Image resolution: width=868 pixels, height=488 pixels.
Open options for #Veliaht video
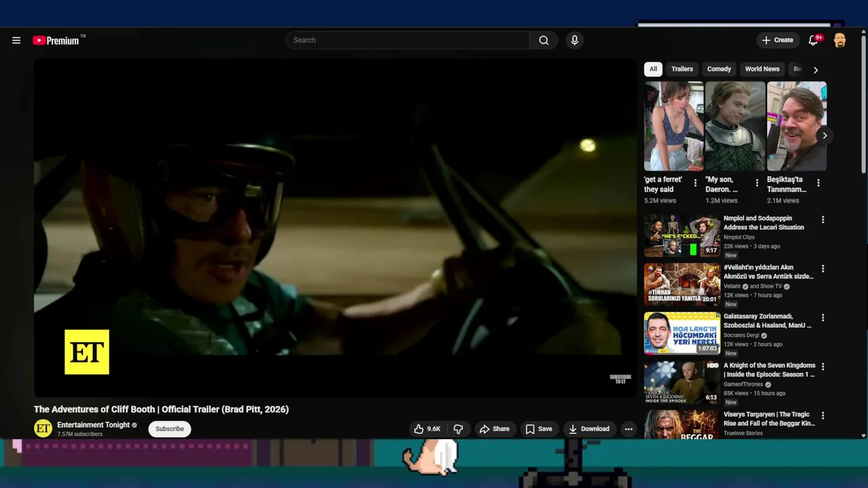823,268
